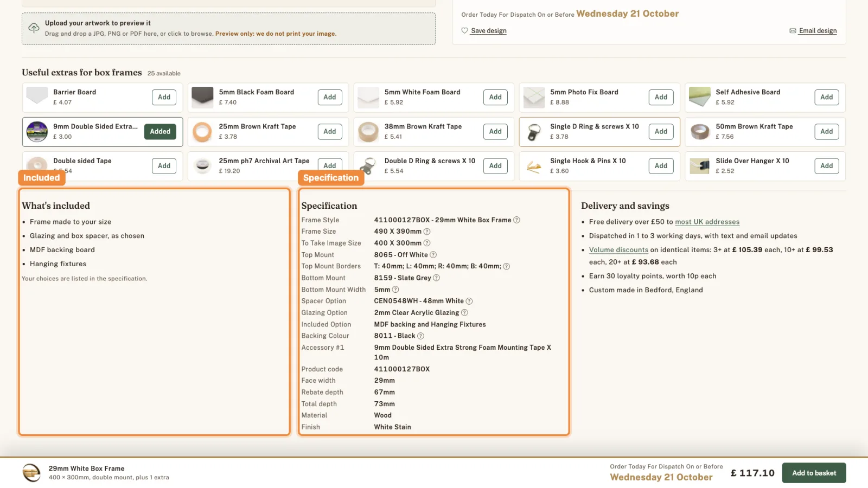Click the upload your artwork drop zone

pos(228,28)
